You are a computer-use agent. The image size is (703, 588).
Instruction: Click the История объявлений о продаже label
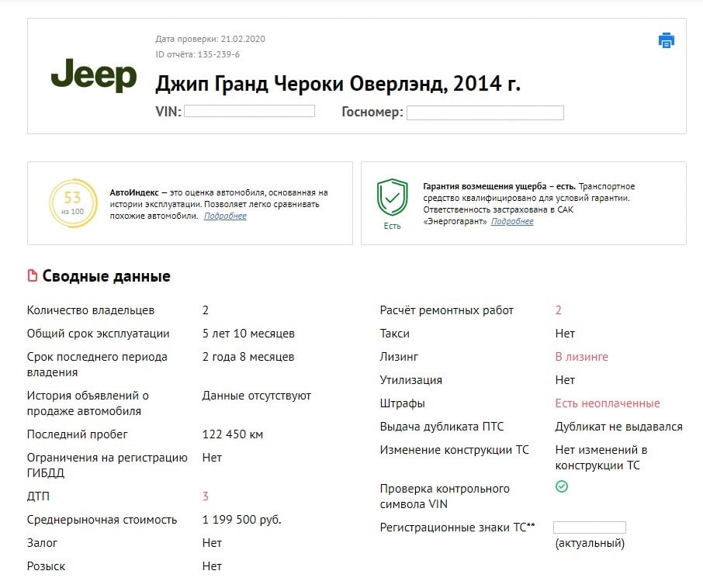pyautogui.click(x=88, y=403)
